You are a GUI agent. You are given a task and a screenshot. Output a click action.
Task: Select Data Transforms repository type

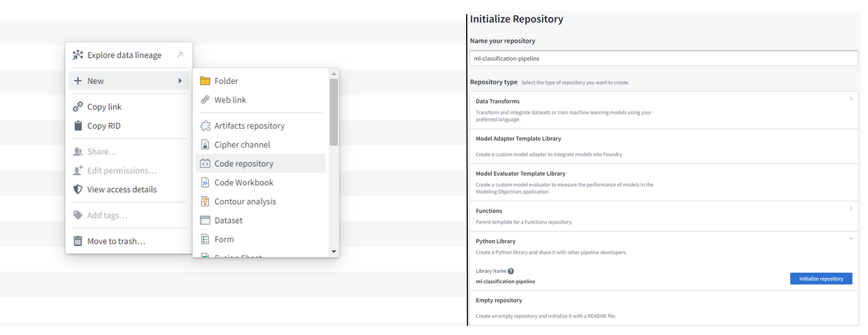pos(664,110)
